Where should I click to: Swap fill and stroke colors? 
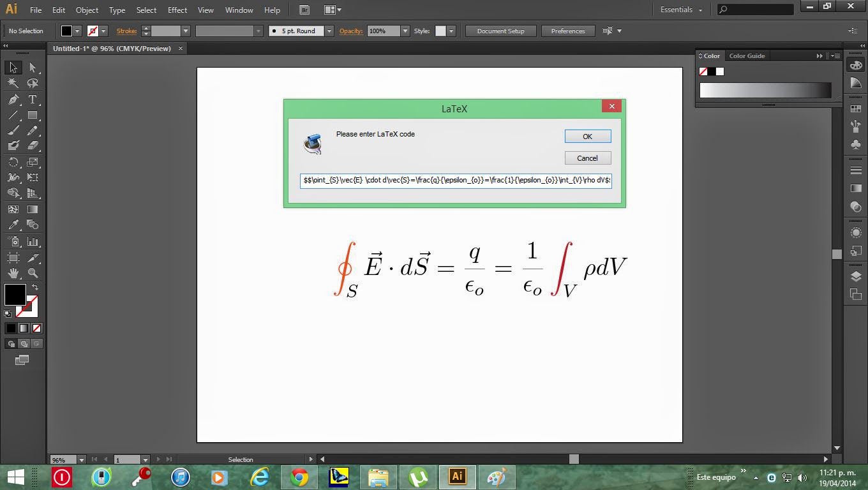35,288
